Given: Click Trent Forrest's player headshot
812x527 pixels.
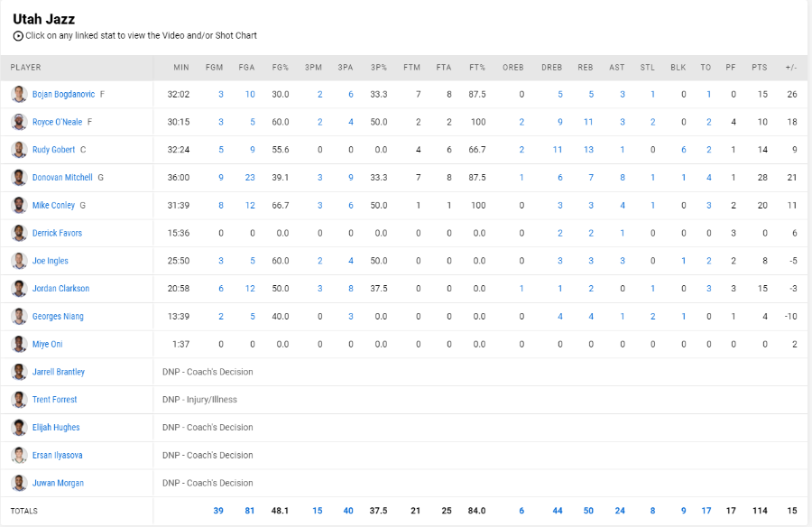Looking at the screenshot, I should [19, 400].
